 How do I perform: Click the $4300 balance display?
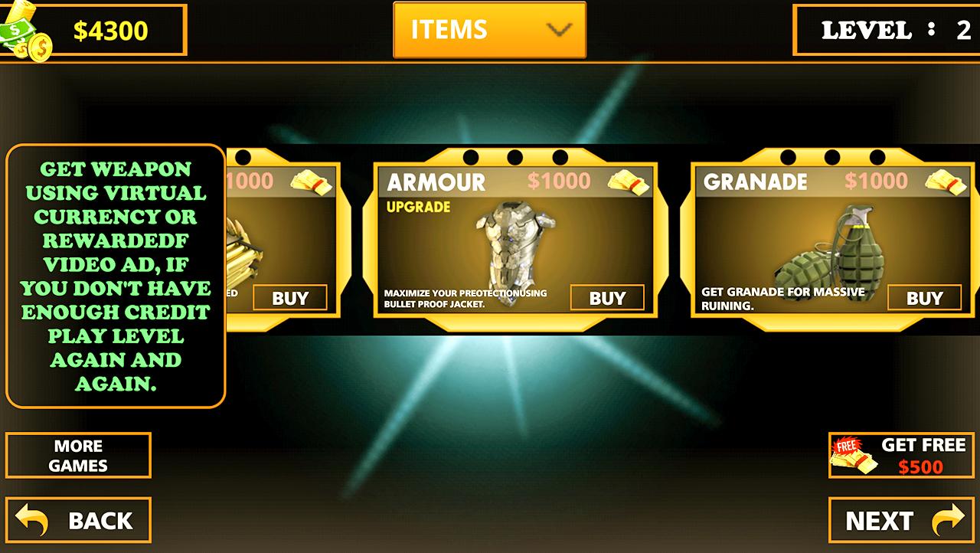(x=111, y=31)
